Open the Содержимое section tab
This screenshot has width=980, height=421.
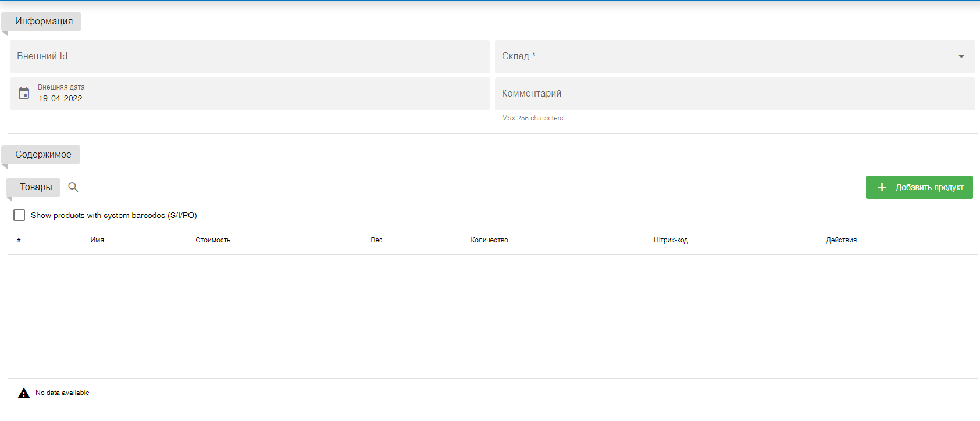[x=41, y=155]
